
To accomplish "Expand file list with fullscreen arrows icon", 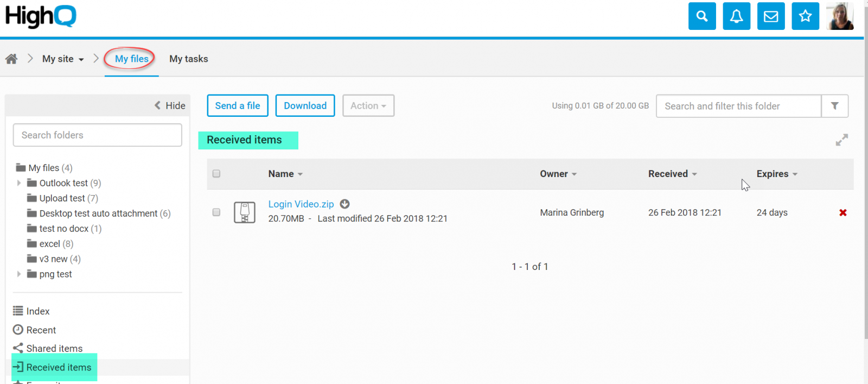I will click(x=841, y=140).
